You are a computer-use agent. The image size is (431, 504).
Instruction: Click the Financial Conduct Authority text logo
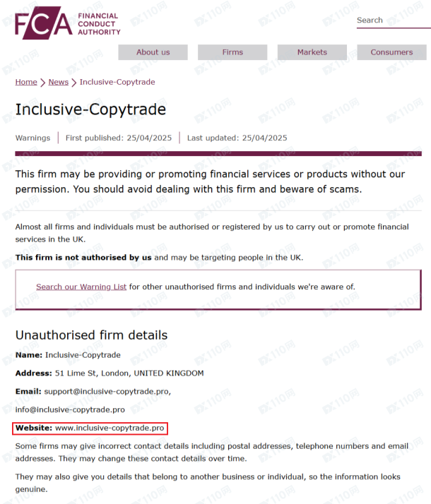tap(99, 24)
